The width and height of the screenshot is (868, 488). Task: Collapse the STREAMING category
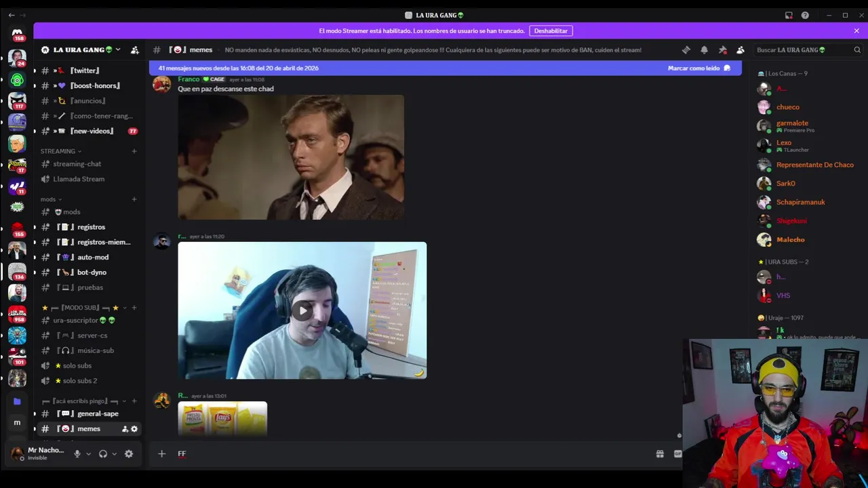tap(61, 151)
